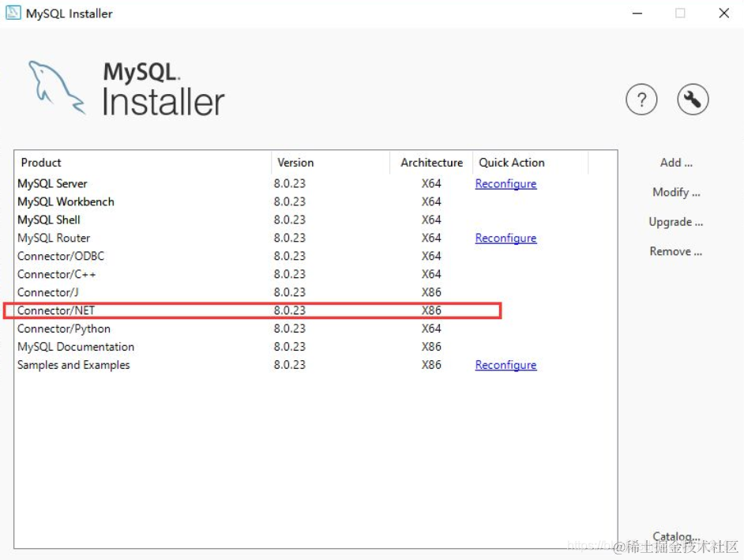The height and width of the screenshot is (560, 744).
Task: Click Reconfigure link for MySQL Server
Action: 505,184
